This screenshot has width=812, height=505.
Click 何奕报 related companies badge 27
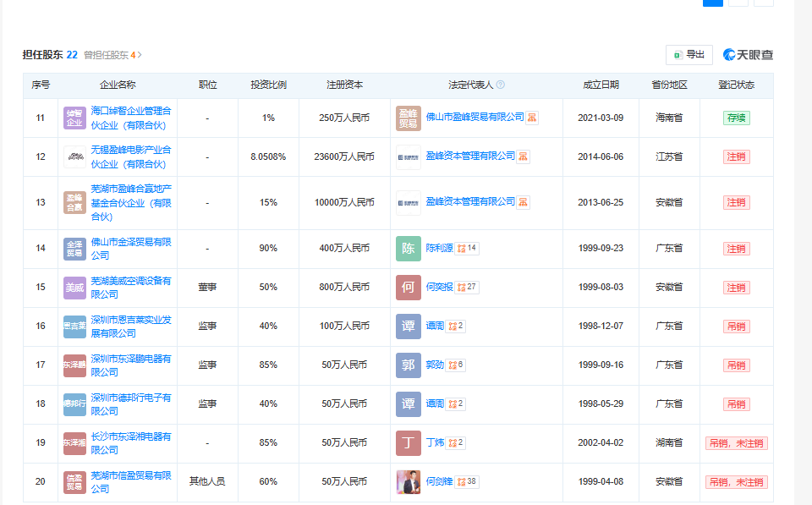tap(467, 287)
